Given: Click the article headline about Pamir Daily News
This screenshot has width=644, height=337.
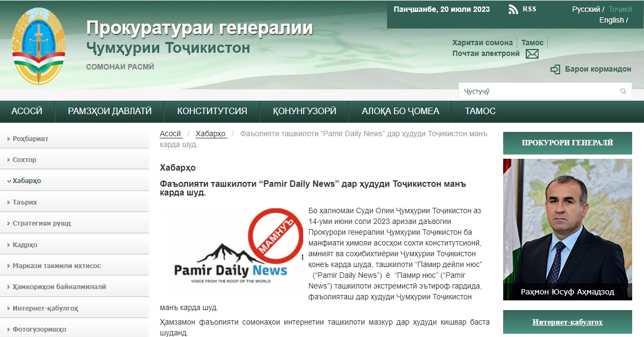Looking at the screenshot, I should click(312, 188).
